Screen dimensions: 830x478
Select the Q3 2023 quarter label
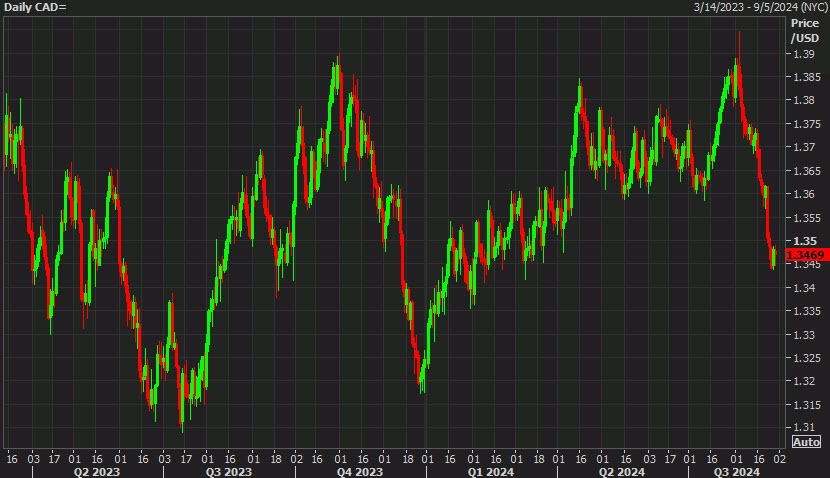(229, 472)
